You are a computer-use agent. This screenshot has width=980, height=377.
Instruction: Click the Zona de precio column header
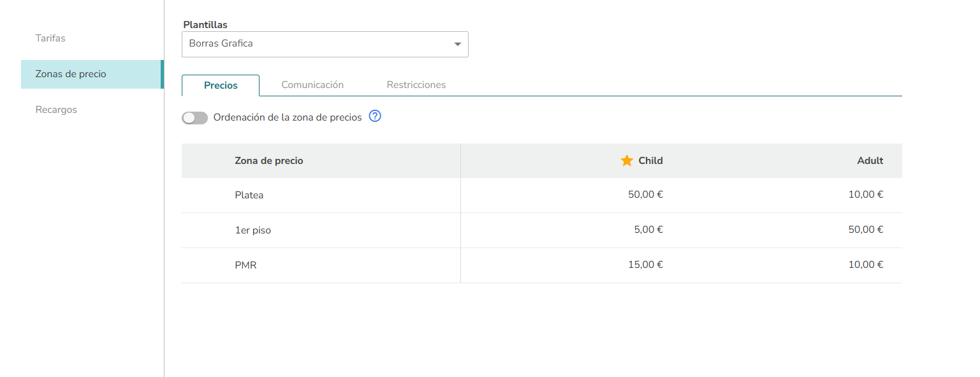[x=269, y=161]
